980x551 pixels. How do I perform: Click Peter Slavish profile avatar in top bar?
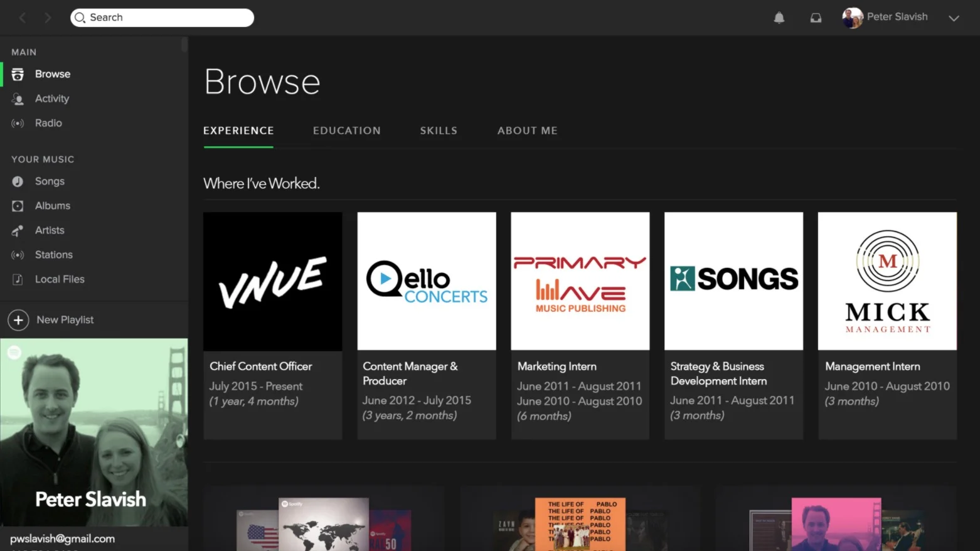tap(852, 18)
